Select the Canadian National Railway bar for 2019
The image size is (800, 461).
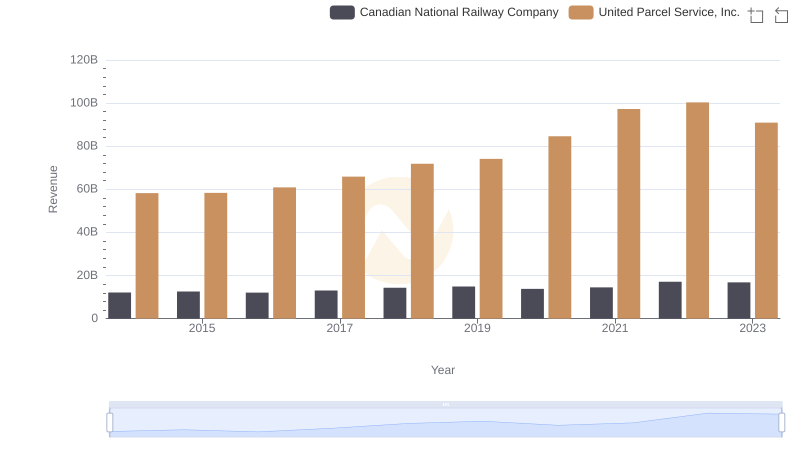463,302
